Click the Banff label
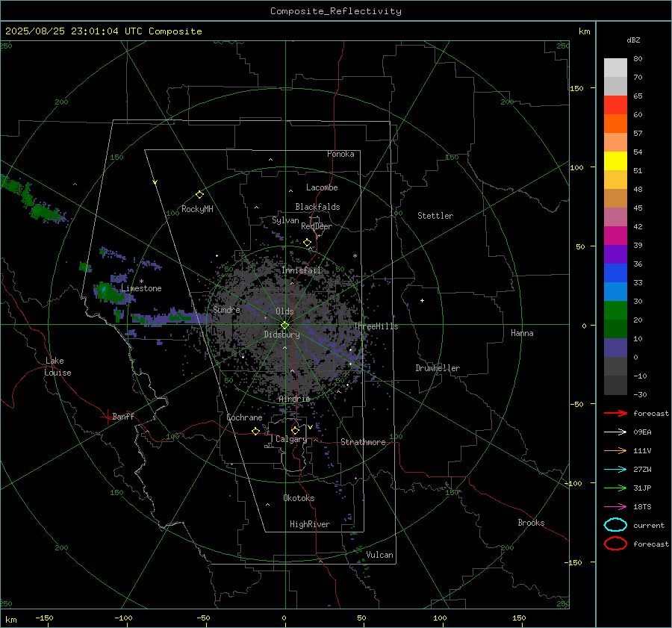672x628 pixels. pos(123,416)
